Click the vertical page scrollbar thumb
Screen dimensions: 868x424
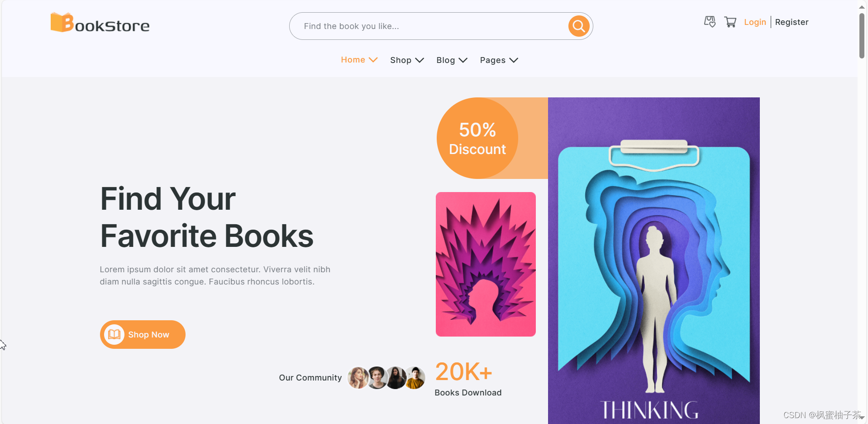click(862, 35)
